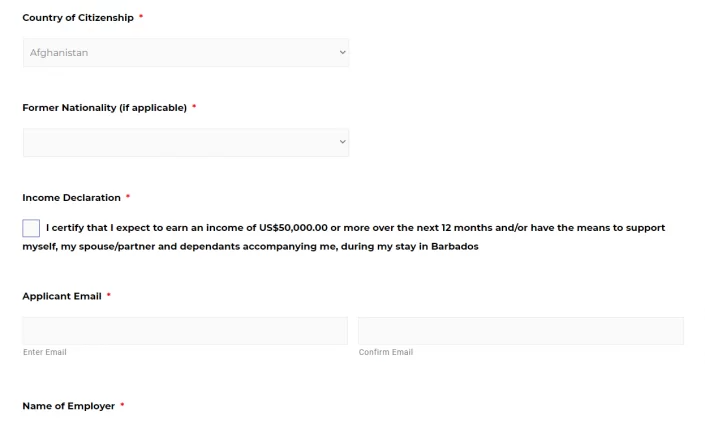Click the red asterisk next to Country of Citizenship
The height and width of the screenshot is (424, 705).
coord(141,17)
